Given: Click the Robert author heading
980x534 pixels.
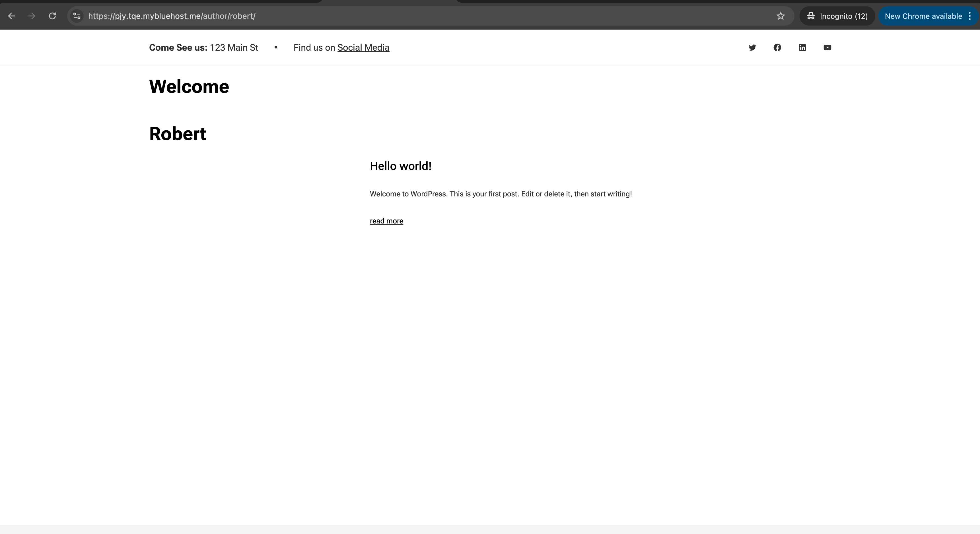Looking at the screenshot, I should (x=178, y=134).
